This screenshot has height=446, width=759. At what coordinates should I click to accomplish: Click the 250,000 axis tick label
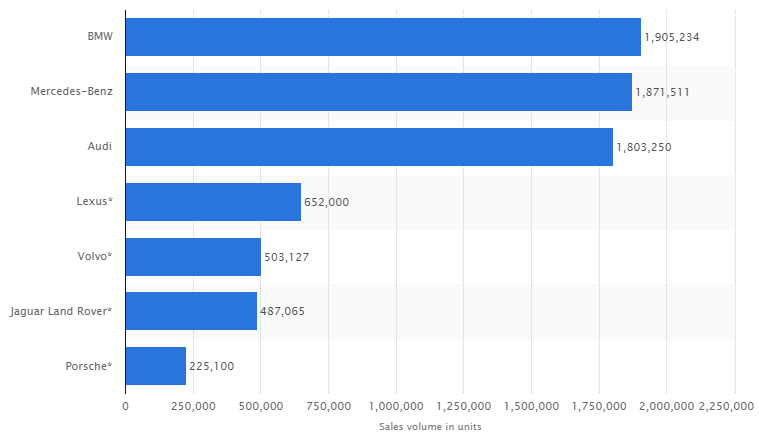[193, 406]
